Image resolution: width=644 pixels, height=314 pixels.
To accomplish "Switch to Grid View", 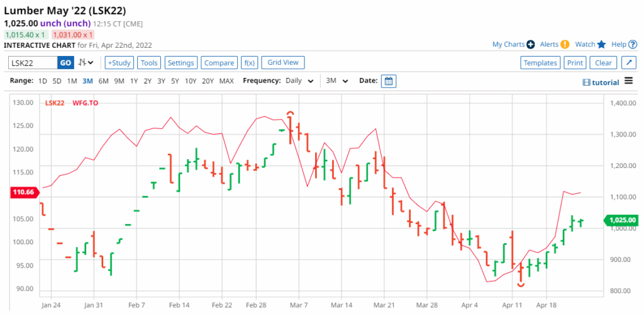I will [283, 62].
